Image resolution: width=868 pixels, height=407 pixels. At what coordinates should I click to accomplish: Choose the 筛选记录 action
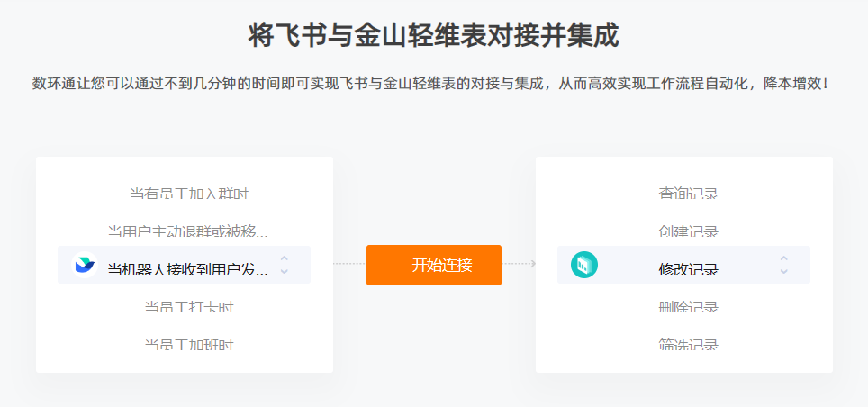[x=688, y=345]
